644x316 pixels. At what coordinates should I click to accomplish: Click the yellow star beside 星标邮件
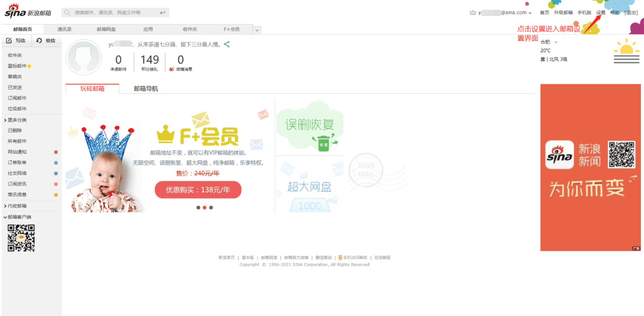[x=29, y=66]
